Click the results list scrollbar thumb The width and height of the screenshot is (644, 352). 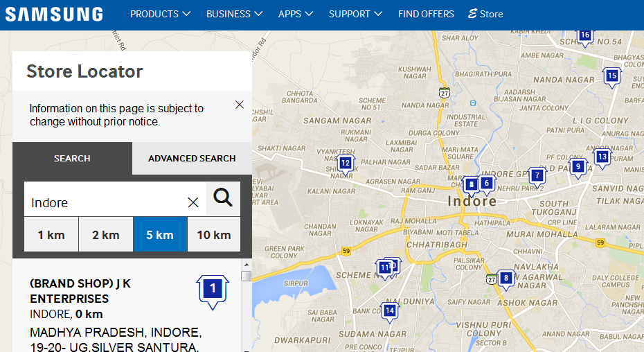click(247, 276)
